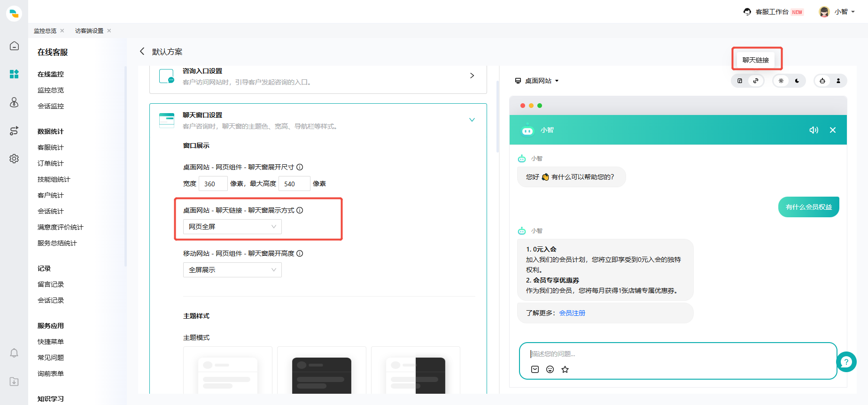Image resolution: width=868 pixels, height=405 pixels.
Task: Select light theme sun icon in preview
Action: pyautogui.click(x=781, y=81)
